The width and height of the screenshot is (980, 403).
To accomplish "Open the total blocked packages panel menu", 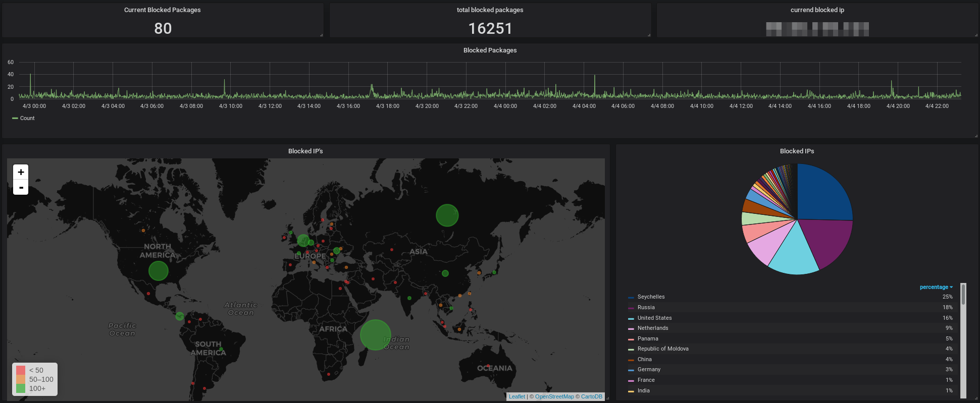I will coord(490,10).
